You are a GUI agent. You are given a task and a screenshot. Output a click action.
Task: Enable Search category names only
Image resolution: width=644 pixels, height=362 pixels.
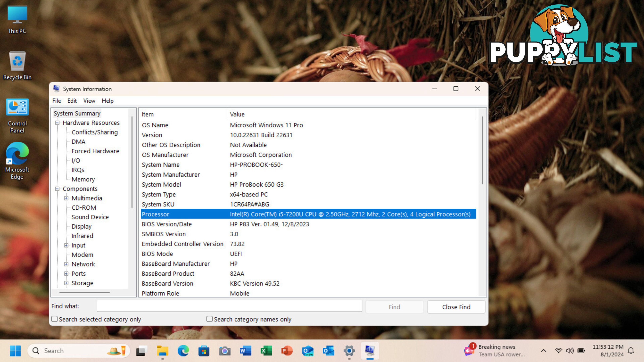tap(209, 319)
